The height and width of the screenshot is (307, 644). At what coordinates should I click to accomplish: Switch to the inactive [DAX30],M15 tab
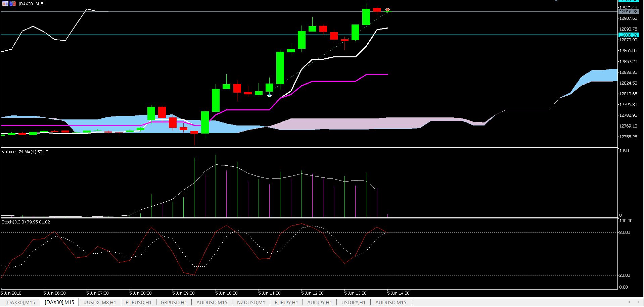pyautogui.click(x=20, y=302)
